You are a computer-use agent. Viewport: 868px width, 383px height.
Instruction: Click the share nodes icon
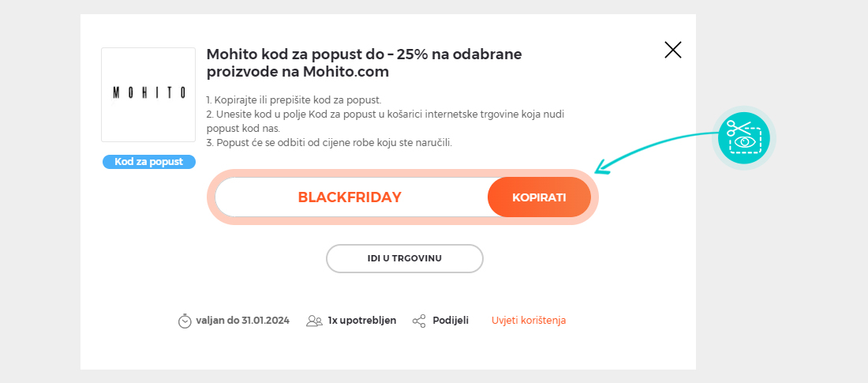[420, 321]
